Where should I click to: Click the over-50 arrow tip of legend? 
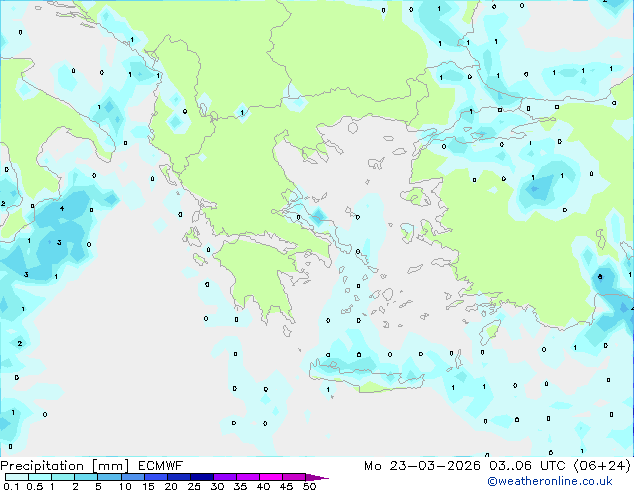[x=317, y=477]
